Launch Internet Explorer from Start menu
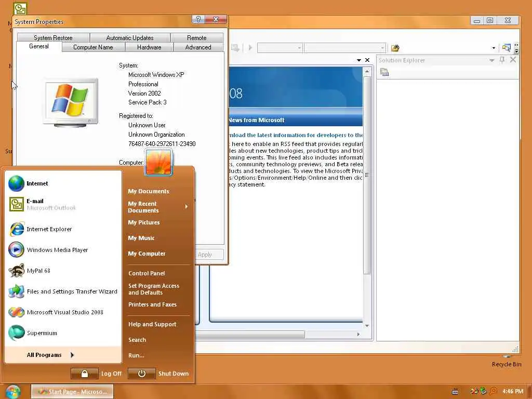 coord(63,229)
